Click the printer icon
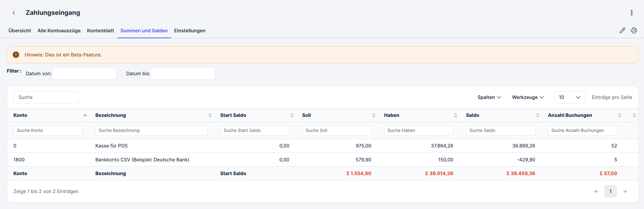Viewport: 644px width, 209px height. (x=634, y=31)
